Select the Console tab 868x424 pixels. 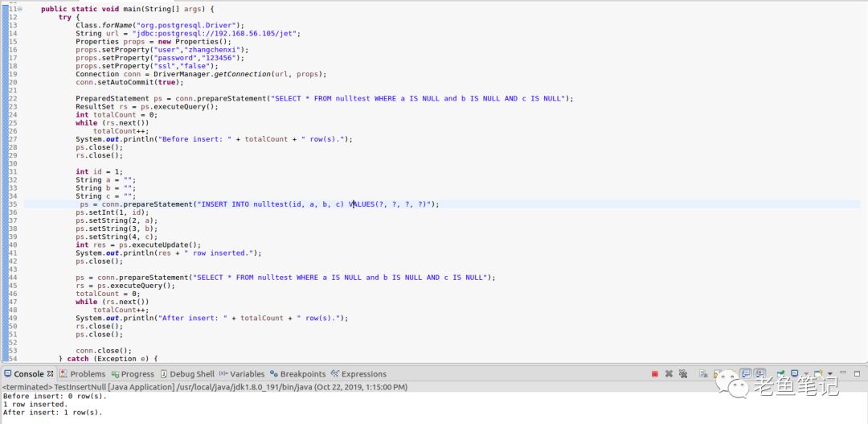pyautogui.click(x=29, y=374)
